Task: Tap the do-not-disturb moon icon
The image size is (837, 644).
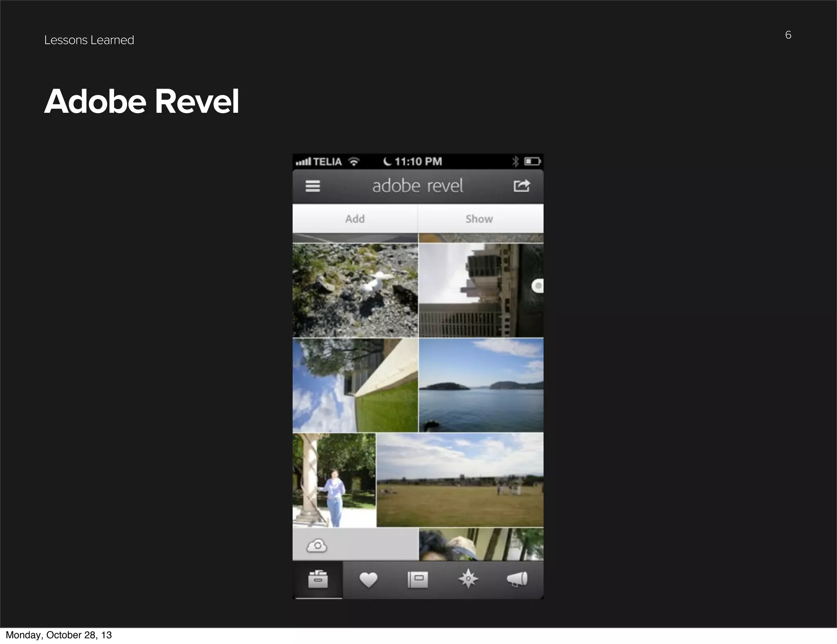Action: (387, 161)
